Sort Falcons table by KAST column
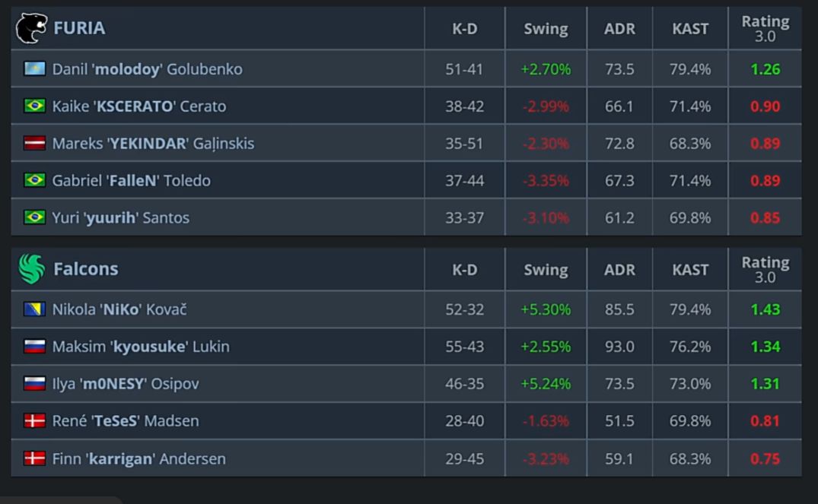The width and height of the screenshot is (818, 504). point(690,269)
